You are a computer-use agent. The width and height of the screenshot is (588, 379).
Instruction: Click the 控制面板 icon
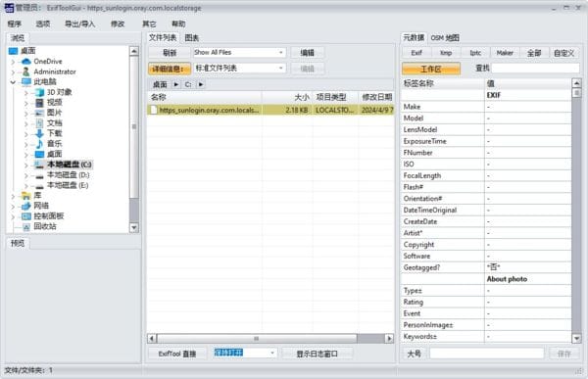point(26,216)
